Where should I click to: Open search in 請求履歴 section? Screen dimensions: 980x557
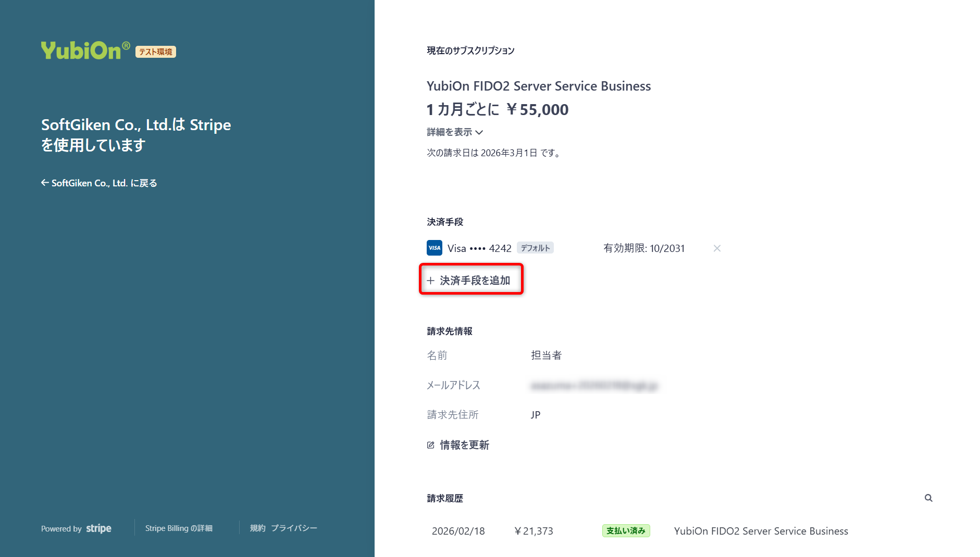coord(928,498)
